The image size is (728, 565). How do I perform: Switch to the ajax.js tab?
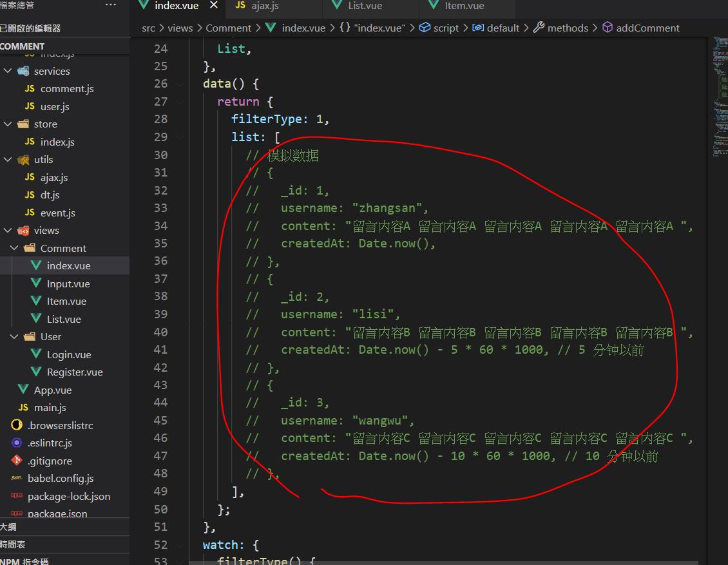coord(264,6)
